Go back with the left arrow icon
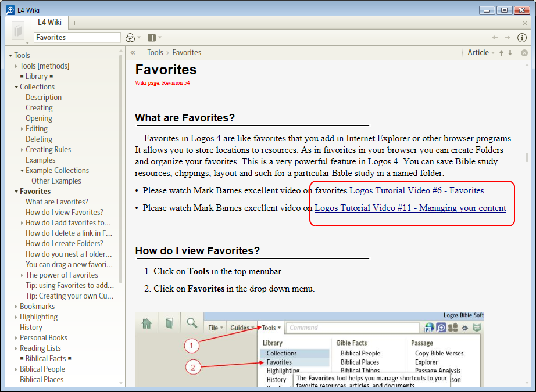Screen dimensions: 536x392 [x=495, y=38]
